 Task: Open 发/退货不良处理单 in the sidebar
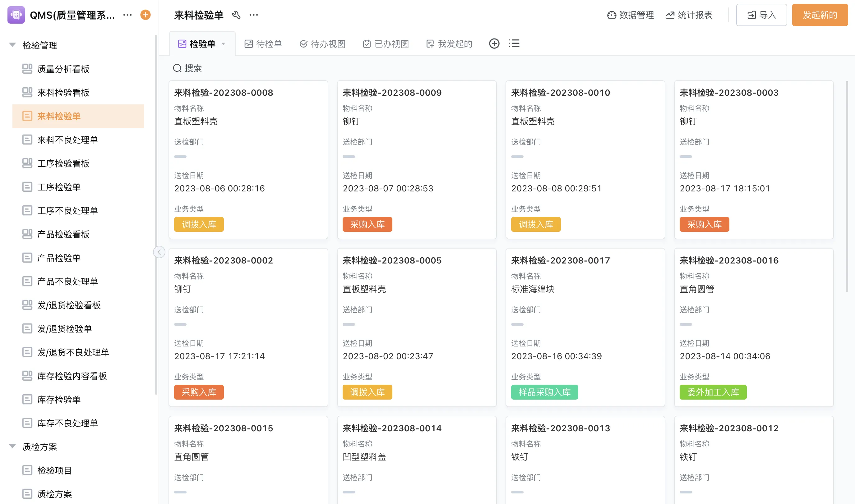pyautogui.click(x=78, y=352)
